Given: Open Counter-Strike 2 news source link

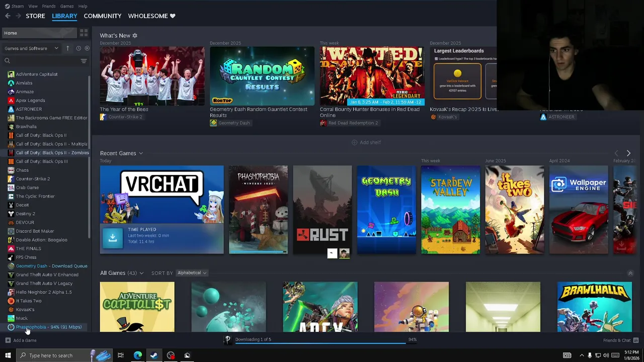Looking at the screenshot, I should pyautogui.click(x=121, y=117).
